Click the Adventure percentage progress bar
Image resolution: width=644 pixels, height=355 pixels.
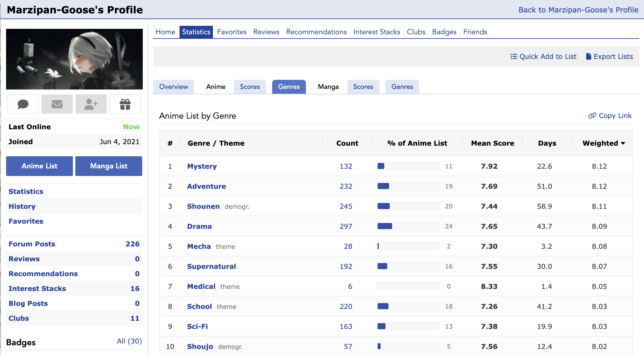pos(408,186)
